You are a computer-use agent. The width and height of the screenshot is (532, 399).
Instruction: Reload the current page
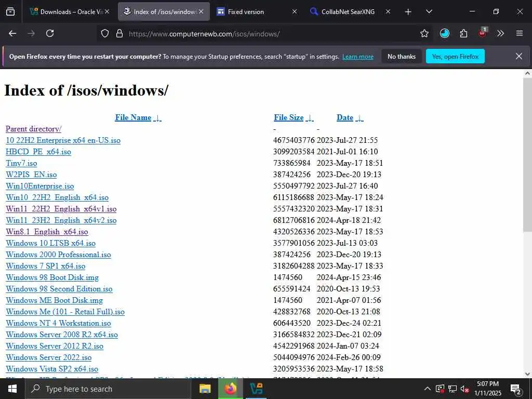(50, 33)
